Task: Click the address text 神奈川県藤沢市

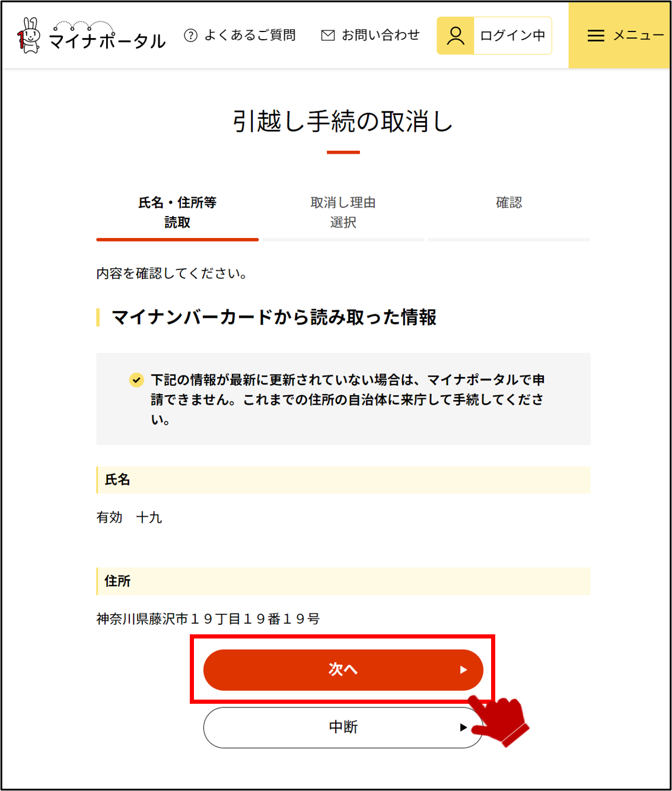Action: pos(142,619)
